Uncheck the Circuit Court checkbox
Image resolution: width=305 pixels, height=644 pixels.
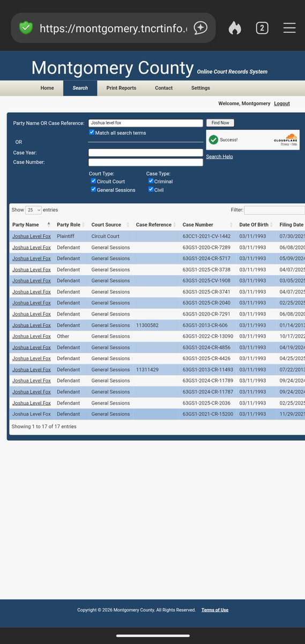tap(94, 181)
